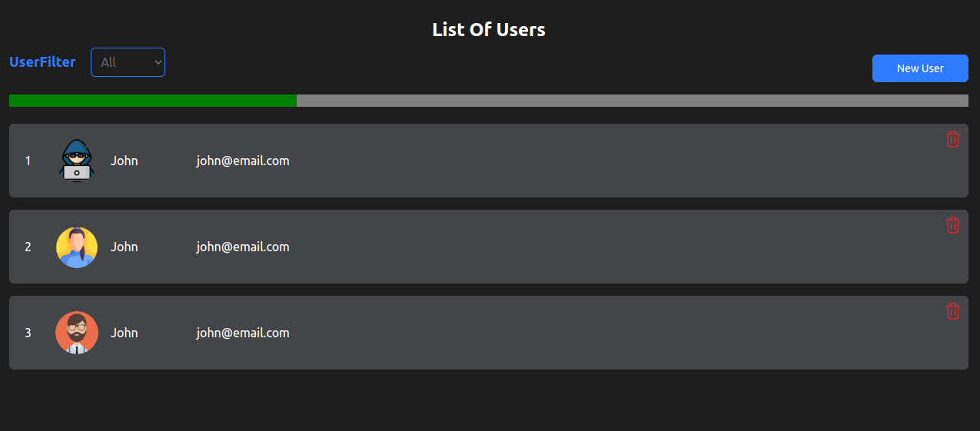Click the List Of Users heading

[x=489, y=30]
